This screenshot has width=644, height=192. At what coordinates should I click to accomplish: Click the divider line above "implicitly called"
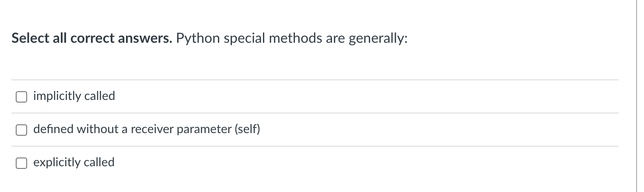point(315,80)
